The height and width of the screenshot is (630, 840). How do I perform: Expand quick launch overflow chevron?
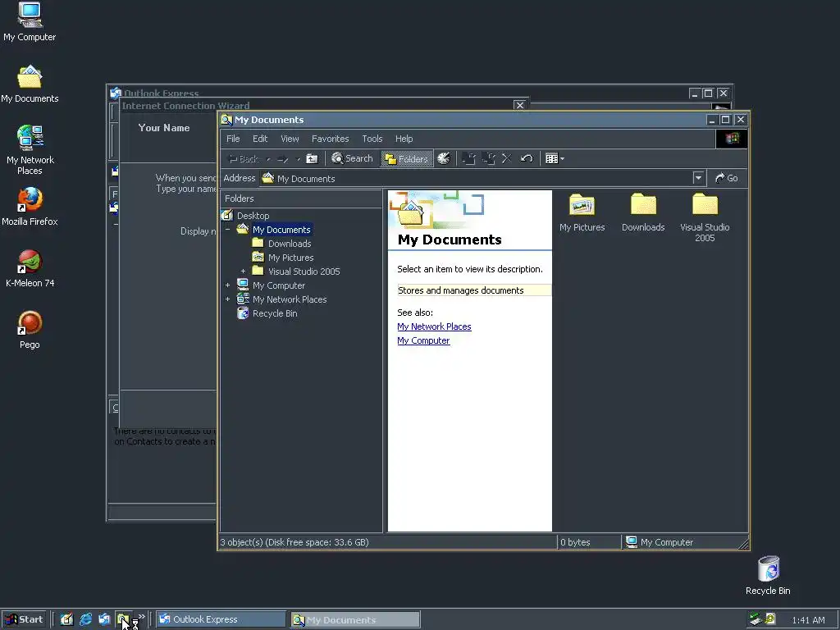pyautogui.click(x=141, y=617)
